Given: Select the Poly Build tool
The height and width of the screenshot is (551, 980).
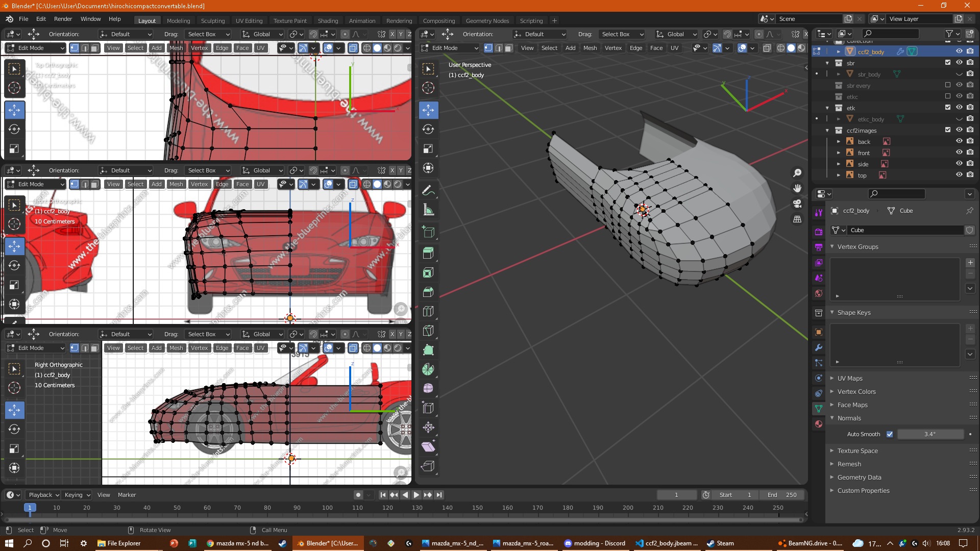Looking at the screenshot, I should click(x=429, y=350).
